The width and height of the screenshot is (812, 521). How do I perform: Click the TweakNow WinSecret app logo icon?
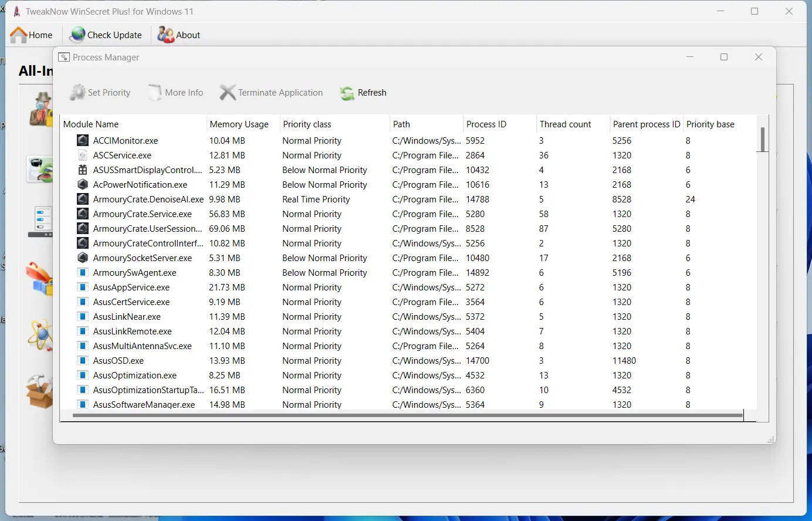coord(16,11)
